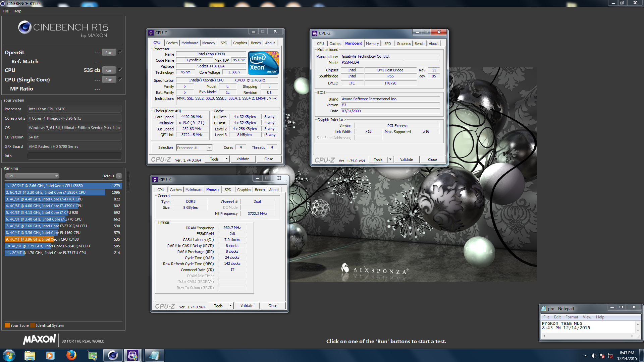644x362 pixels.
Task: Open Notepad View menu
Action: coord(587,317)
